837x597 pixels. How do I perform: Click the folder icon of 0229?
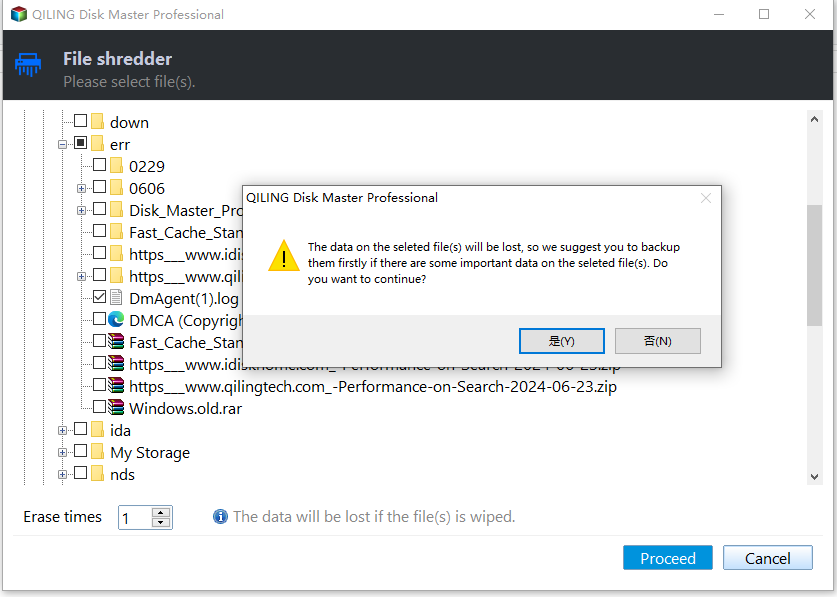116,166
